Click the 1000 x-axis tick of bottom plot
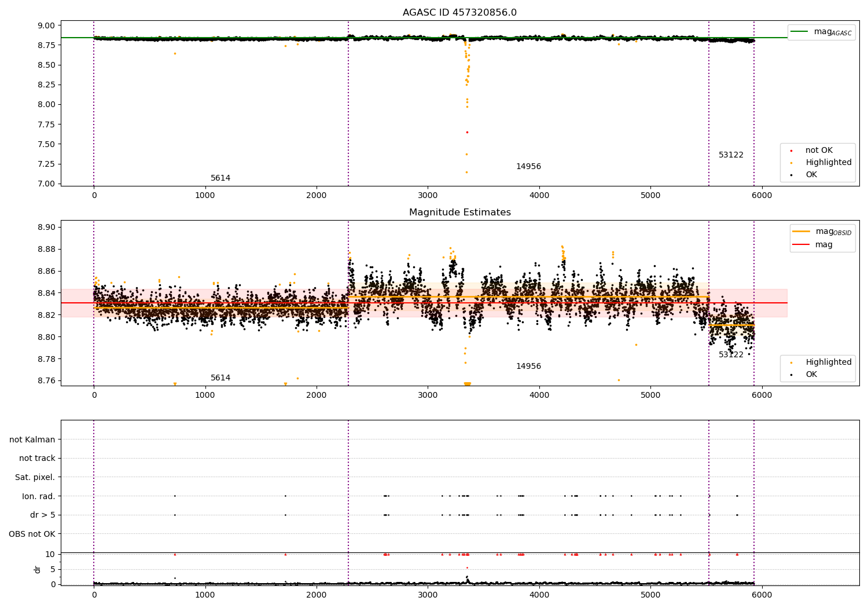This screenshot has height=608, width=868. (x=205, y=594)
